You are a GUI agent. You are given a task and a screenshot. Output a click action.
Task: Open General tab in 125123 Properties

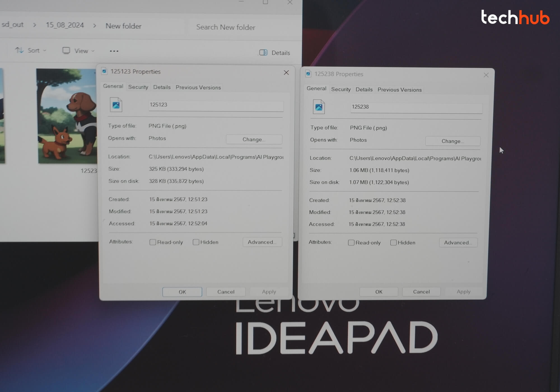pos(113,86)
